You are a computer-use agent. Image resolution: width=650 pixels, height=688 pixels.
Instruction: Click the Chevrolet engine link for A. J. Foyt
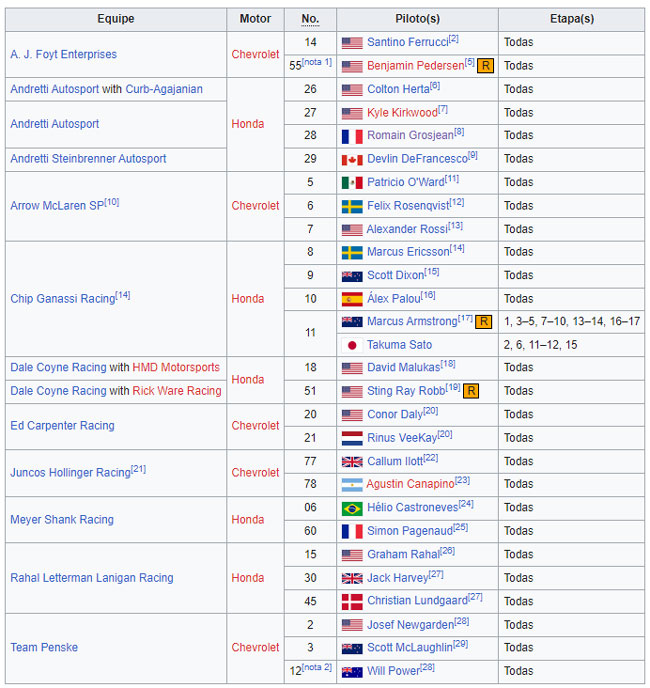(x=255, y=54)
